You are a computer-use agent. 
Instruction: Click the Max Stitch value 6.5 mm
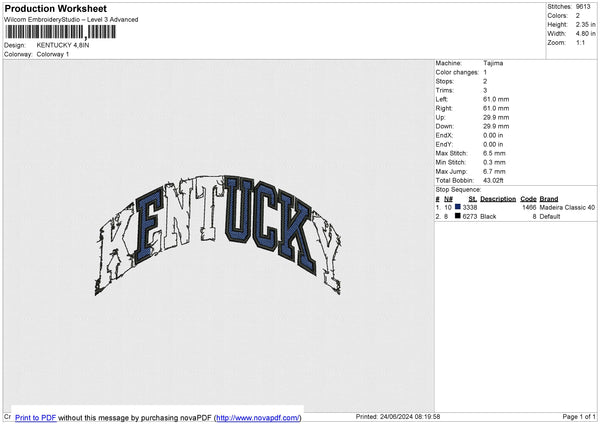click(x=494, y=153)
